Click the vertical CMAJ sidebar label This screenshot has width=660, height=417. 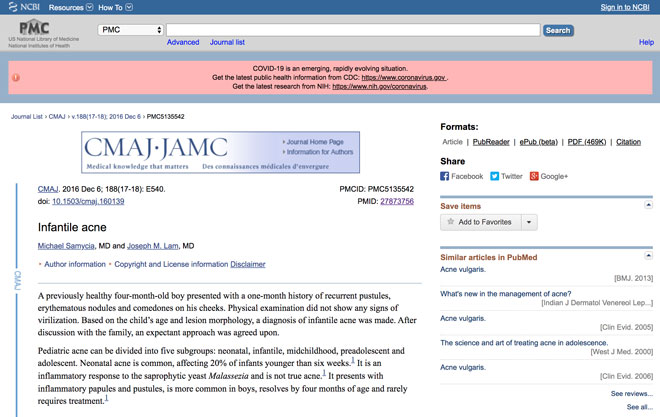(17, 280)
